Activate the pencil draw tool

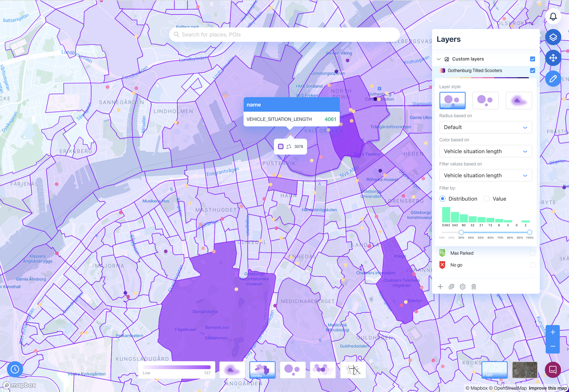click(x=553, y=79)
